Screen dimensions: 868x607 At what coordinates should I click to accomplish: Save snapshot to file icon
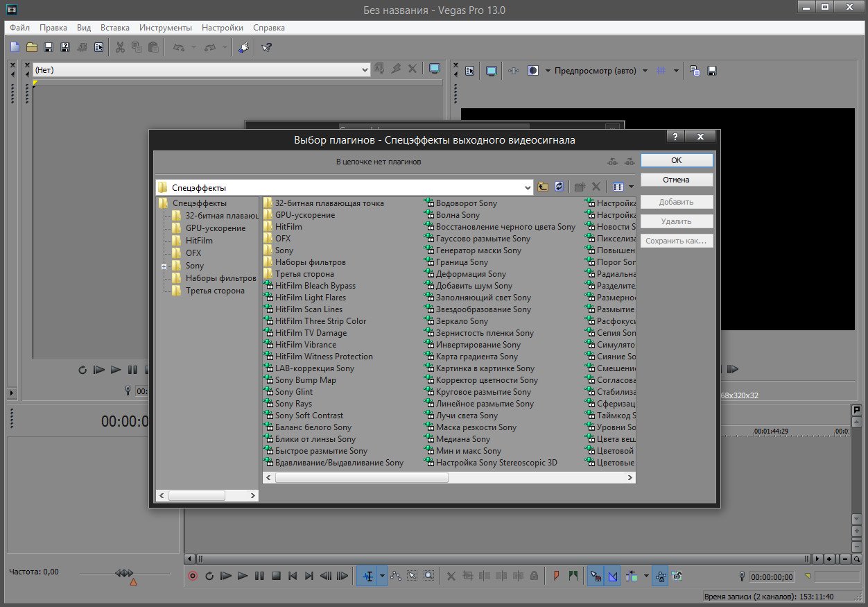711,71
